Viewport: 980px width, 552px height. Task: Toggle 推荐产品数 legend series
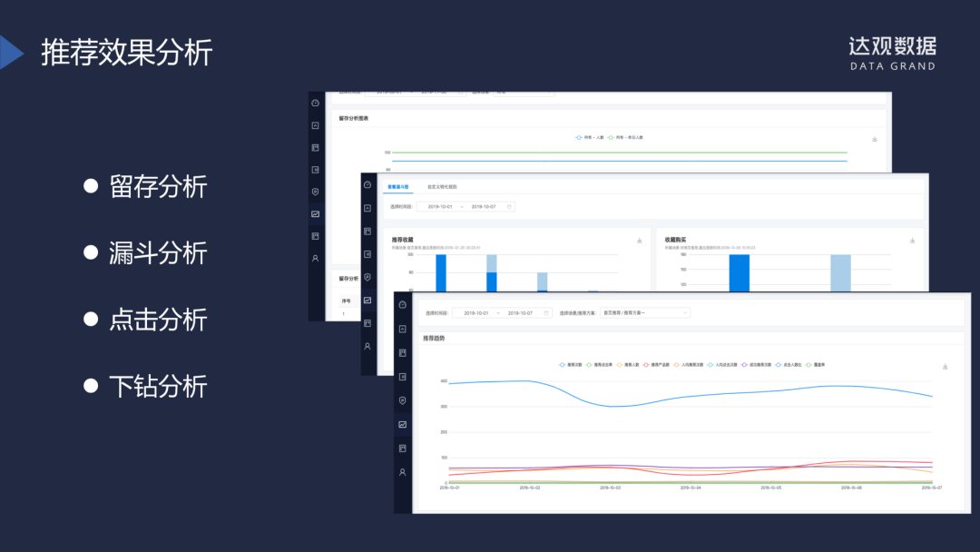click(656, 364)
